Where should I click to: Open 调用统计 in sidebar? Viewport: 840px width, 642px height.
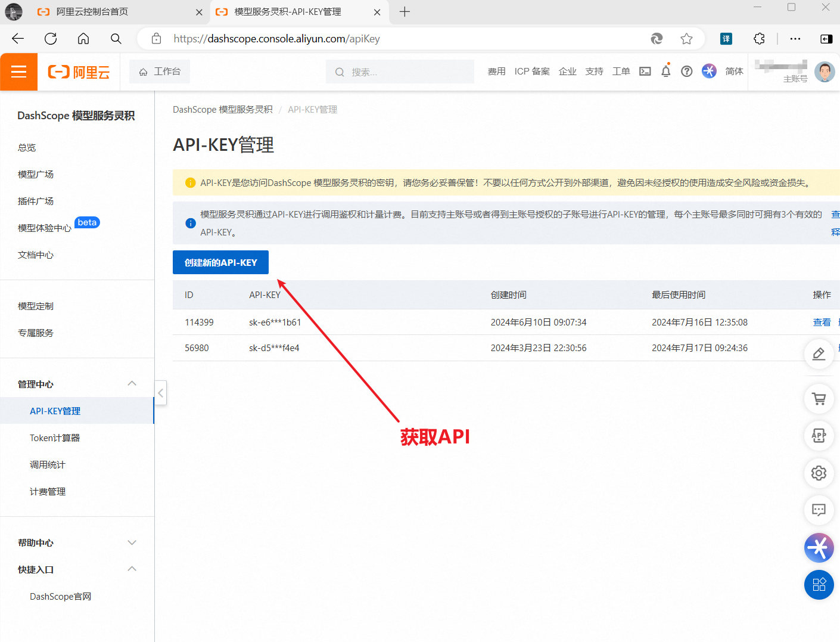(48, 464)
